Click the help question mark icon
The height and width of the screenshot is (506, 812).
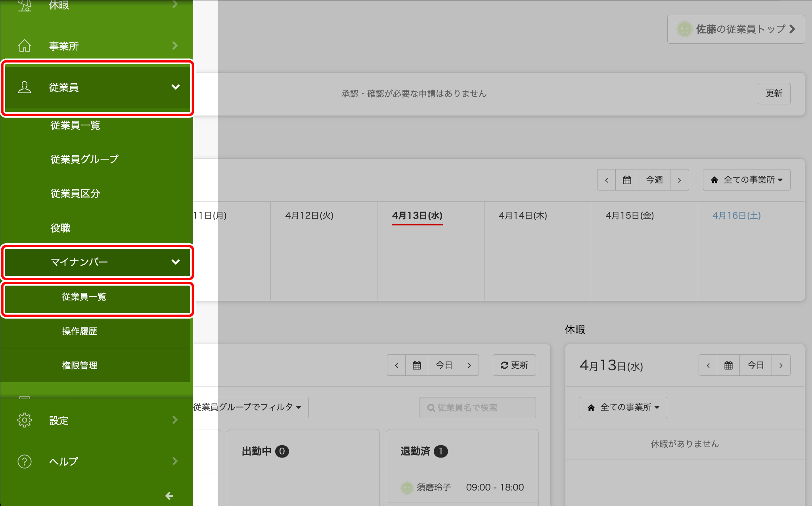25,461
